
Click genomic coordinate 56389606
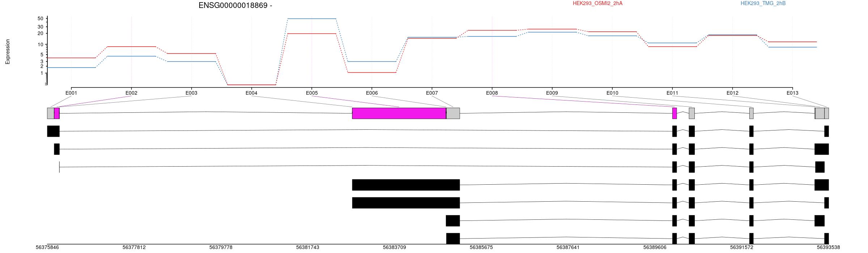[655, 248]
